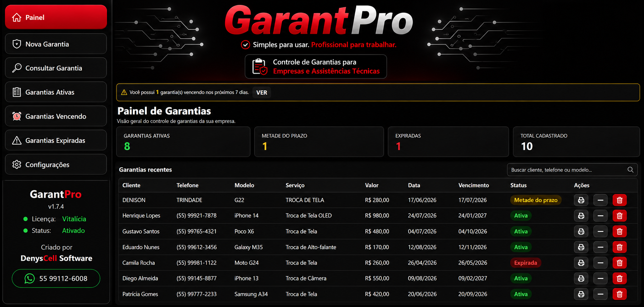Click the minus icon in Eduardo Nunes' row

[600, 247]
